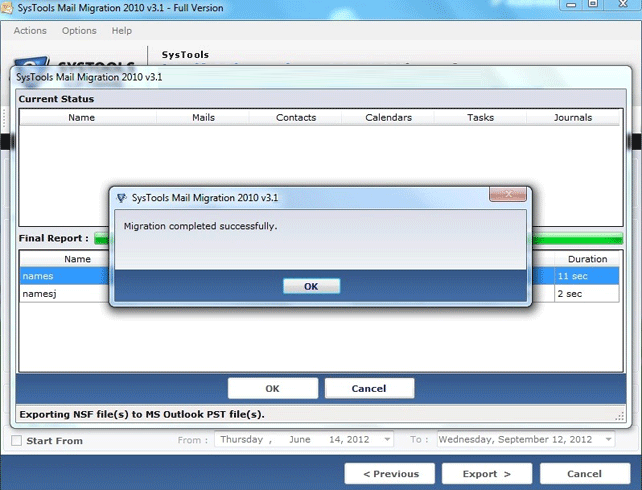
Task: Open the From date dropdown arrow
Action: tap(387, 439)
